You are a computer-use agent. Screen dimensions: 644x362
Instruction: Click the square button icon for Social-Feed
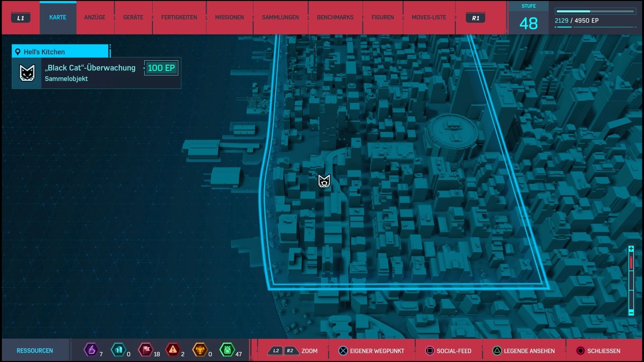click(430, 351)
